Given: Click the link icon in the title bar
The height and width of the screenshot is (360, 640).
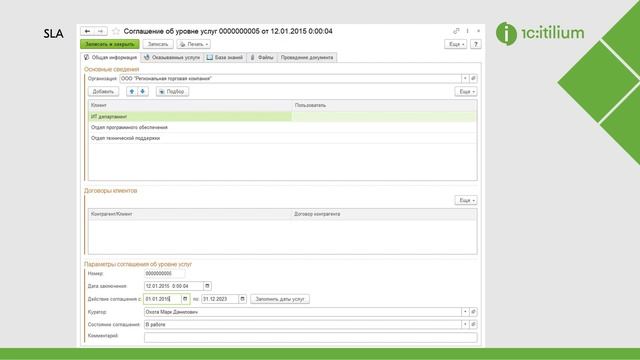Looking at the screenshot, I should (x=456, y=31).
